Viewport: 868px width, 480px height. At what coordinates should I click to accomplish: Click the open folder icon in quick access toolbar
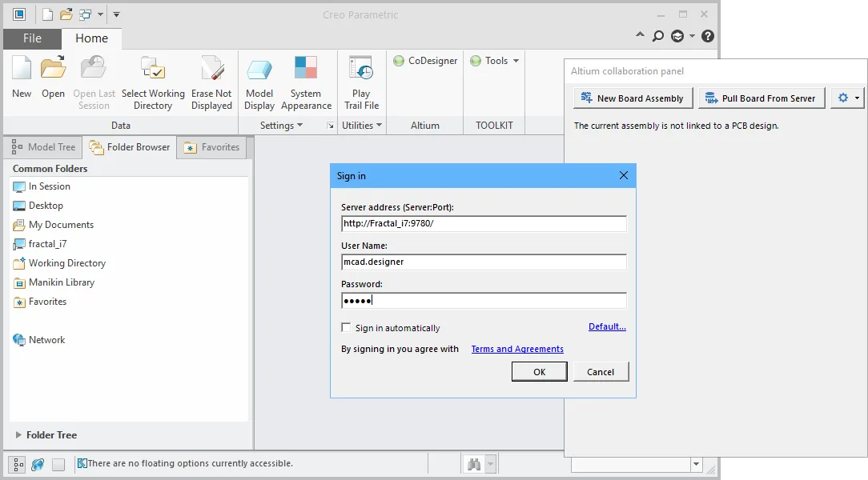(x=66, y=14)
